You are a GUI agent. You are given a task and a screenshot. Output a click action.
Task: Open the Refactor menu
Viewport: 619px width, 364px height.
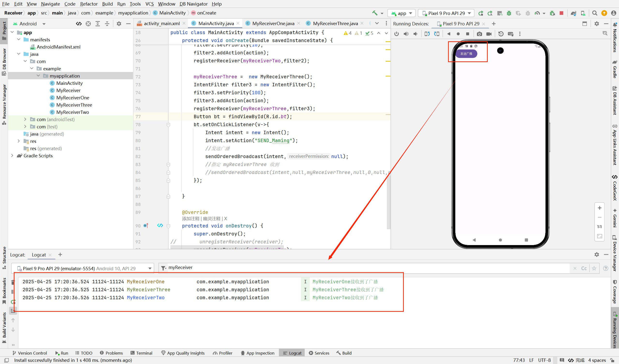[89, 4]
